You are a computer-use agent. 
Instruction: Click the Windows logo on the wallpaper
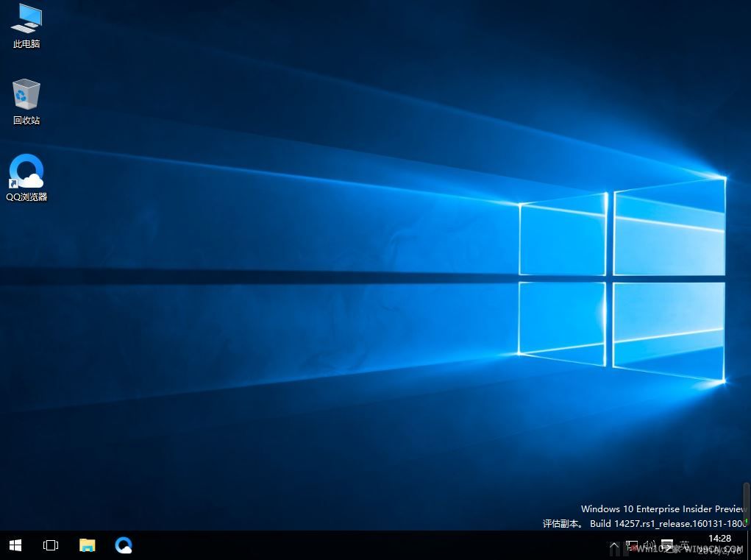(622, 280)
